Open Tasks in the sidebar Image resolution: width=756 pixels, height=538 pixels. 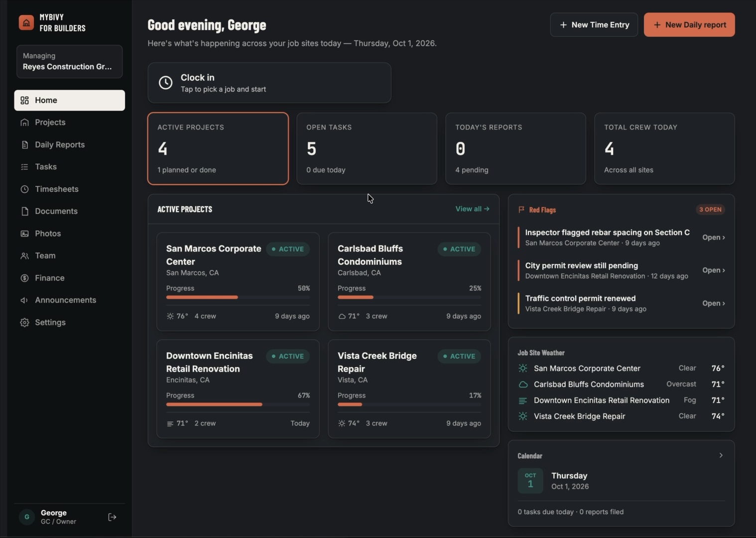click(x=69, y=167)
